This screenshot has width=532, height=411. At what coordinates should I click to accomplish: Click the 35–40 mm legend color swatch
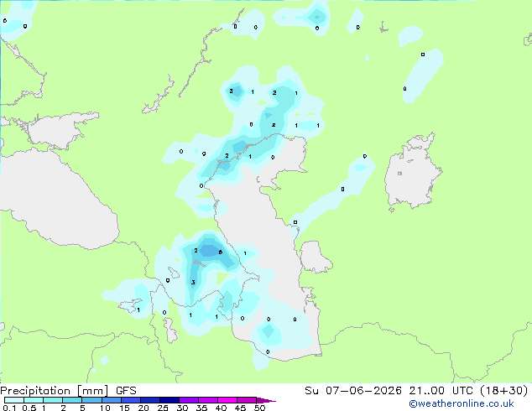[x=208, y=400]
